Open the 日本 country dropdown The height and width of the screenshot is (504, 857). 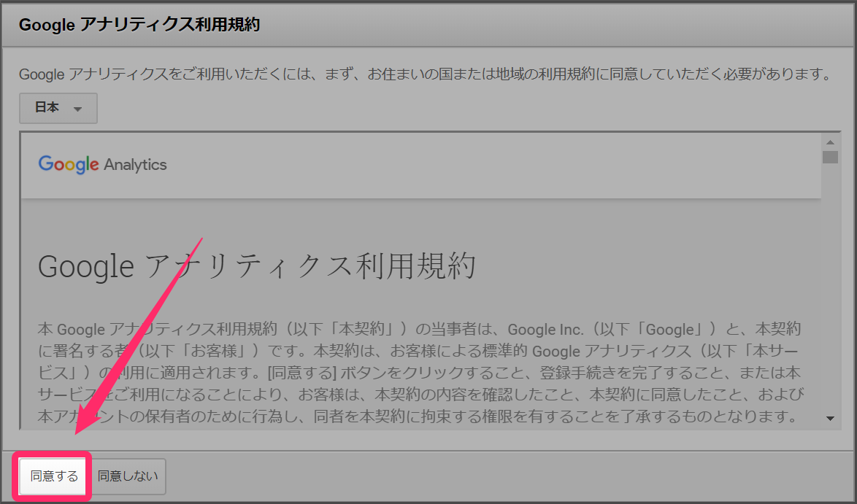[58, 108]
